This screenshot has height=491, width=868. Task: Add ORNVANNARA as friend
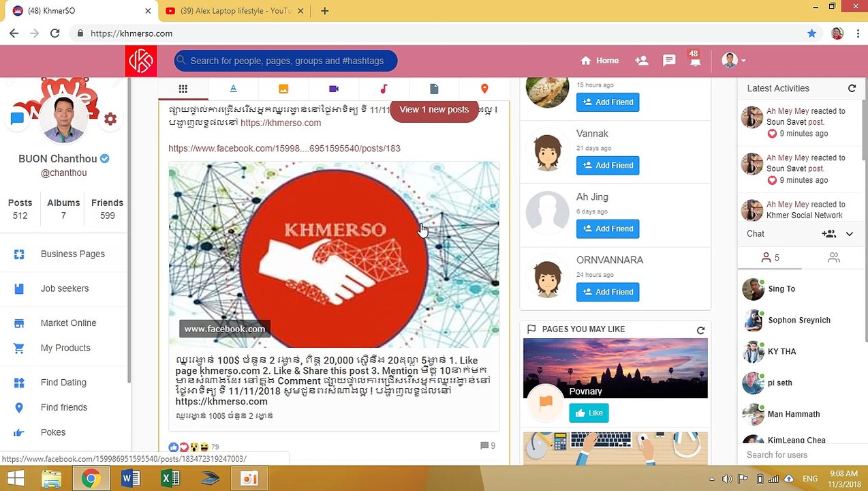(608, 292)
